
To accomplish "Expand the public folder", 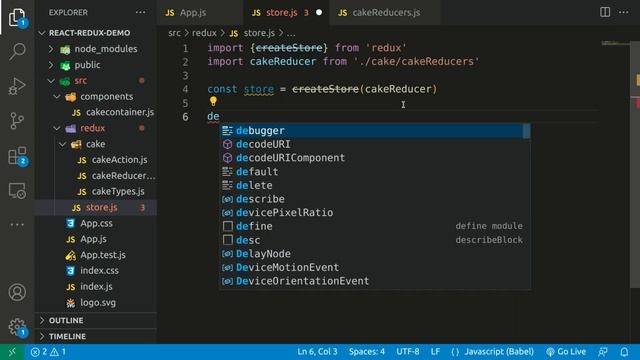I will pos(96,65).
